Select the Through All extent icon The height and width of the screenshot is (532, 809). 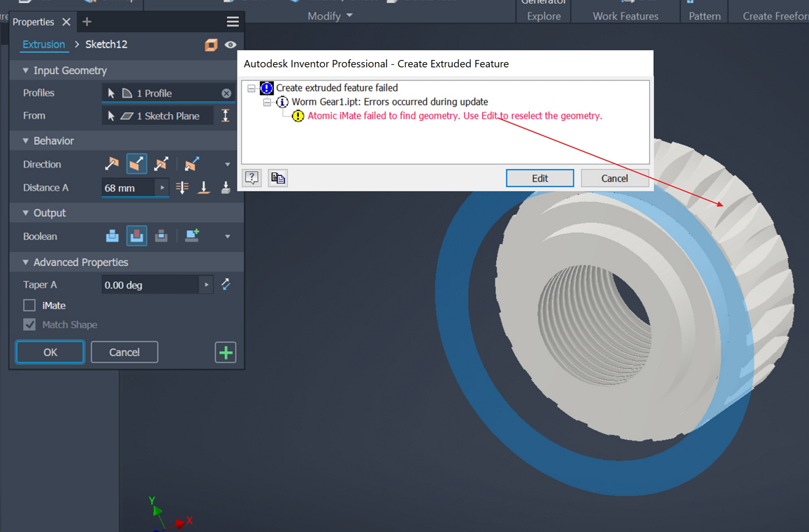pos(182,188)
